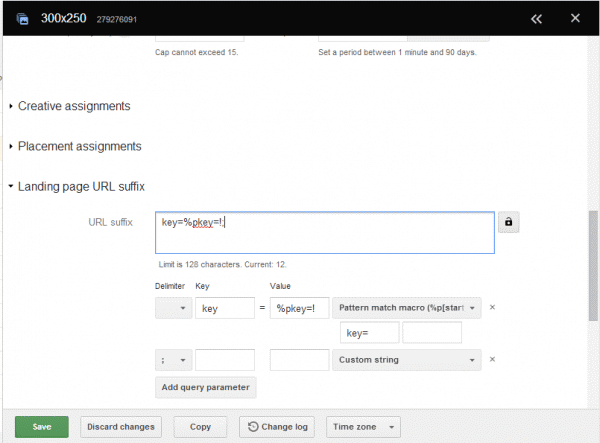Collapse the panel with the double chevron icon
600x443 pixels.
536,19
